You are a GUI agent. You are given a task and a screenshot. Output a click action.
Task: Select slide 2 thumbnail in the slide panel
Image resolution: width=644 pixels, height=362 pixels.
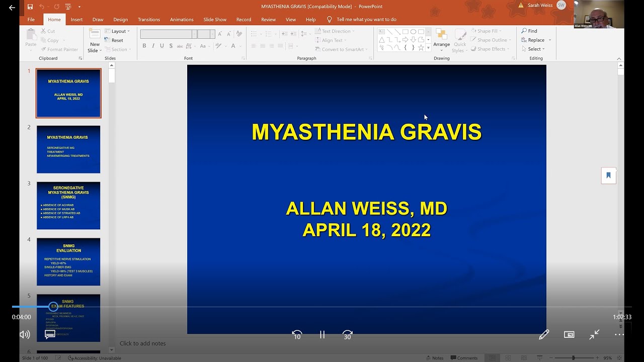pyautogui.click(x=68, y=149)
